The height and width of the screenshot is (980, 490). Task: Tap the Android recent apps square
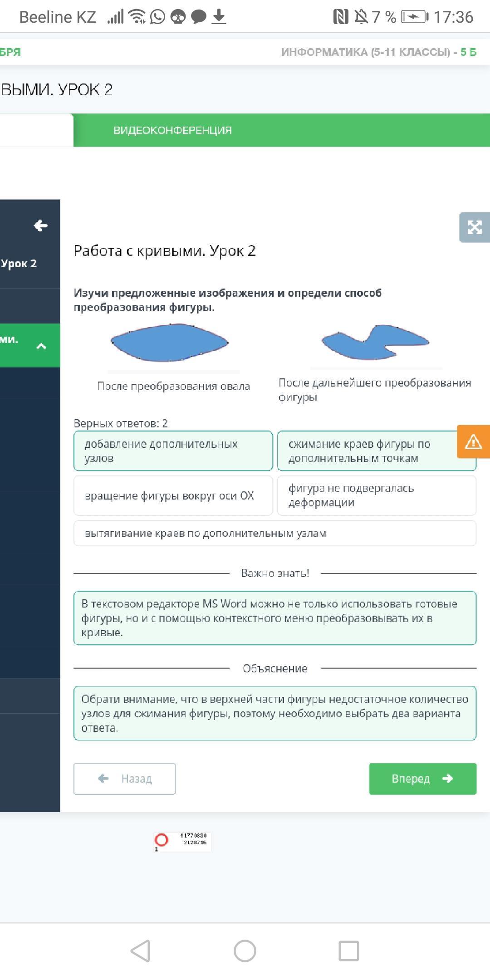349,951
